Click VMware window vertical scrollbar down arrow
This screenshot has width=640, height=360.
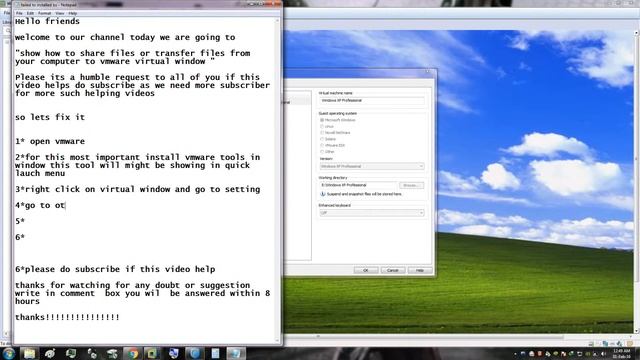tap(636, 331)
